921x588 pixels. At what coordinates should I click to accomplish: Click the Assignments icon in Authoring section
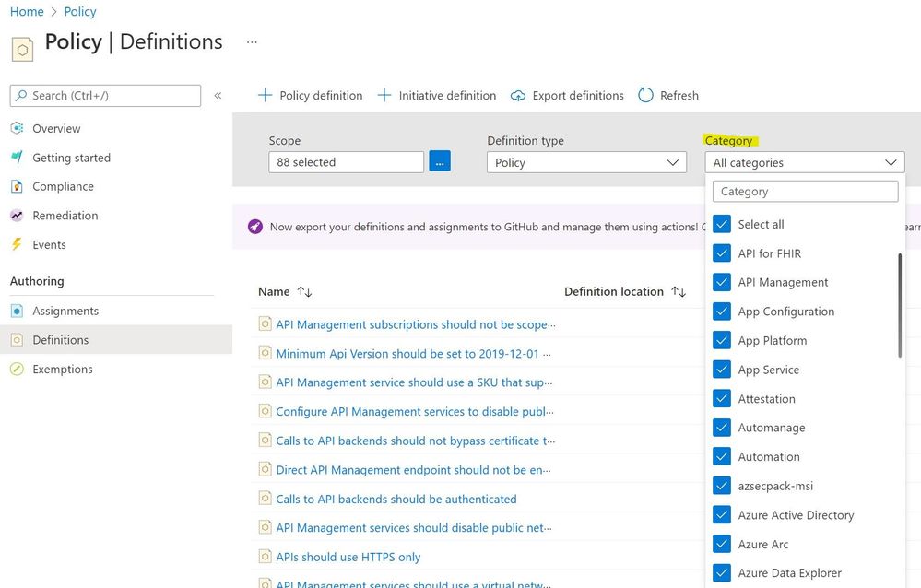click(17, 311)
